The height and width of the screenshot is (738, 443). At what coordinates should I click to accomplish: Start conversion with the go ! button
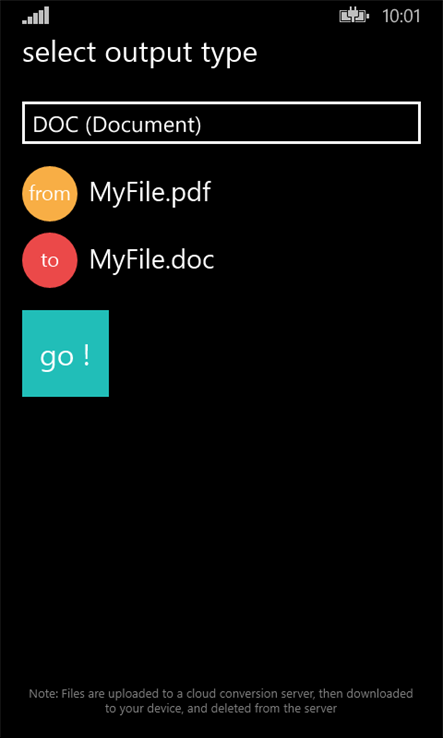(x=65, y=353)
